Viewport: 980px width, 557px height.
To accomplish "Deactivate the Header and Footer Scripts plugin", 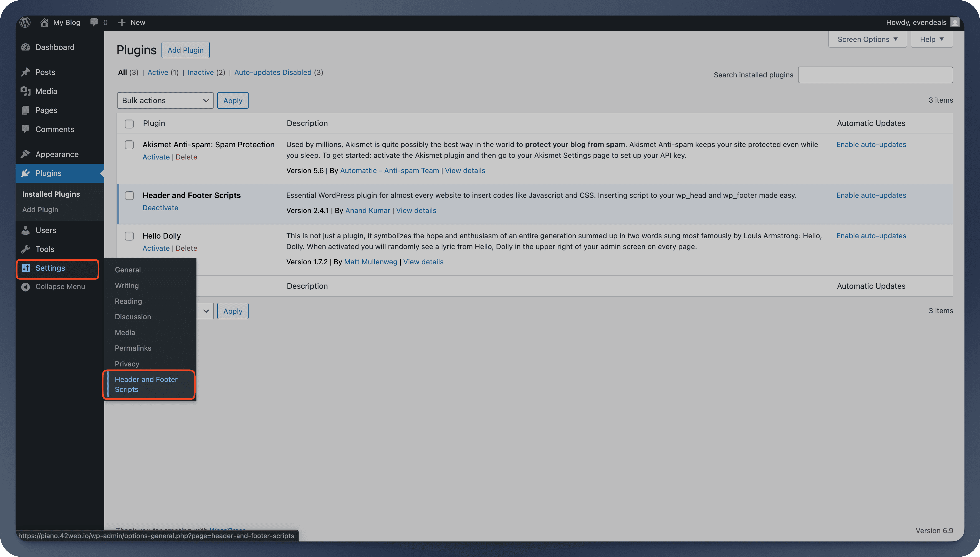I will tap(160, 207).
